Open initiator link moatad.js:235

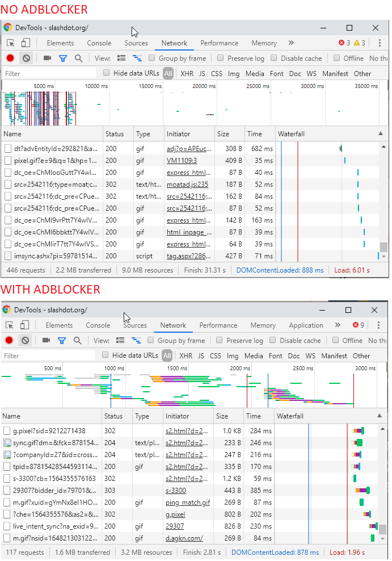point(187,185)
